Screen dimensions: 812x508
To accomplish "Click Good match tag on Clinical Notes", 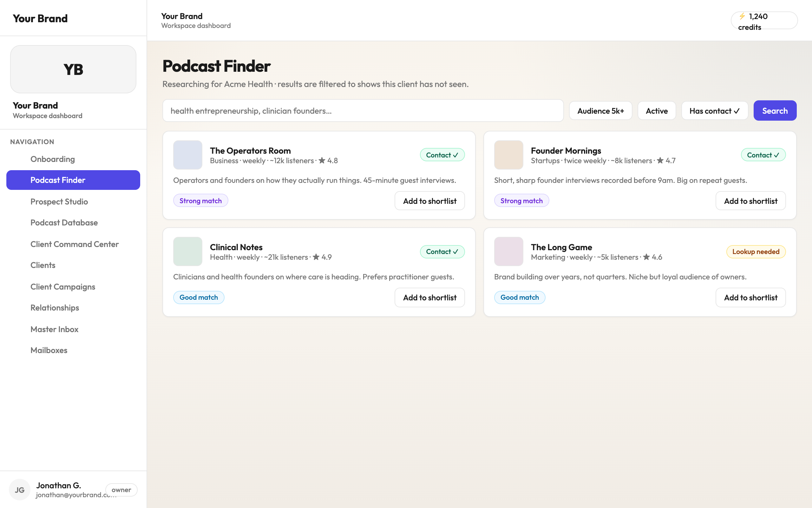I will click(199, 297).
